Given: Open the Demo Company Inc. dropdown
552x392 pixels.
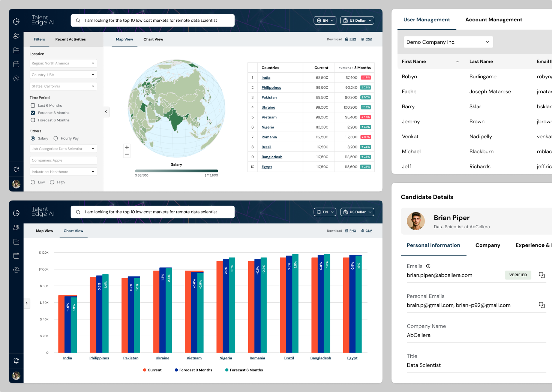Looking at the screenshot, I should click(448, 42).
